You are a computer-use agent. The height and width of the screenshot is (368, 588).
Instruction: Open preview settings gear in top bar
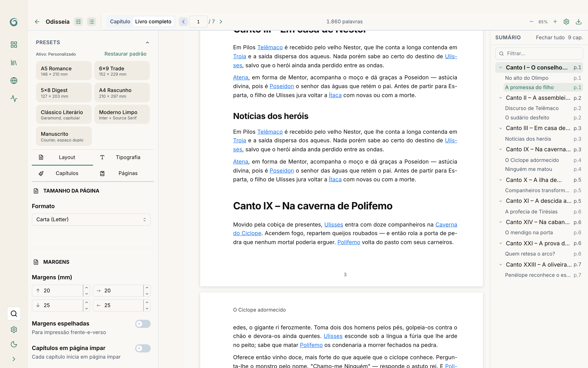[x=566, y=22]
